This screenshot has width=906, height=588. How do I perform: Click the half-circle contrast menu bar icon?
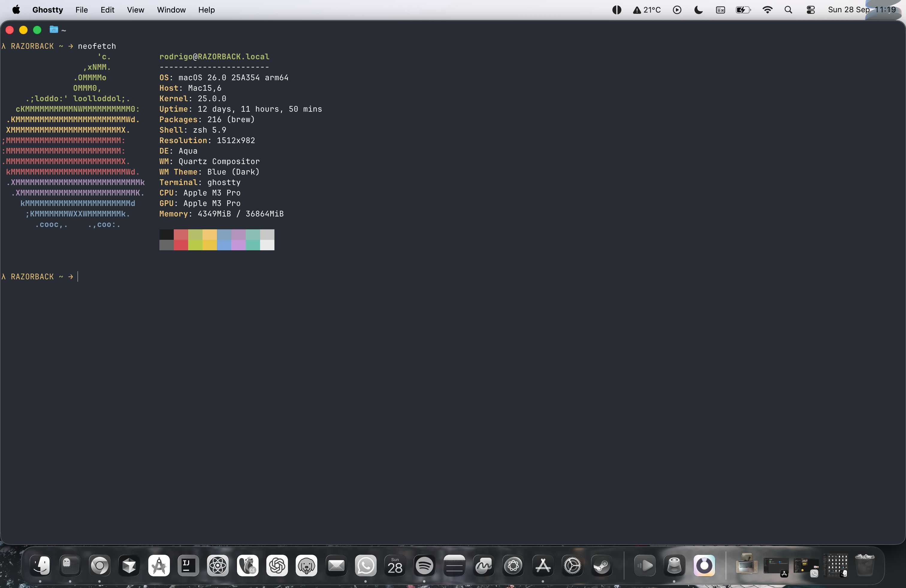(x=617, y=10)
